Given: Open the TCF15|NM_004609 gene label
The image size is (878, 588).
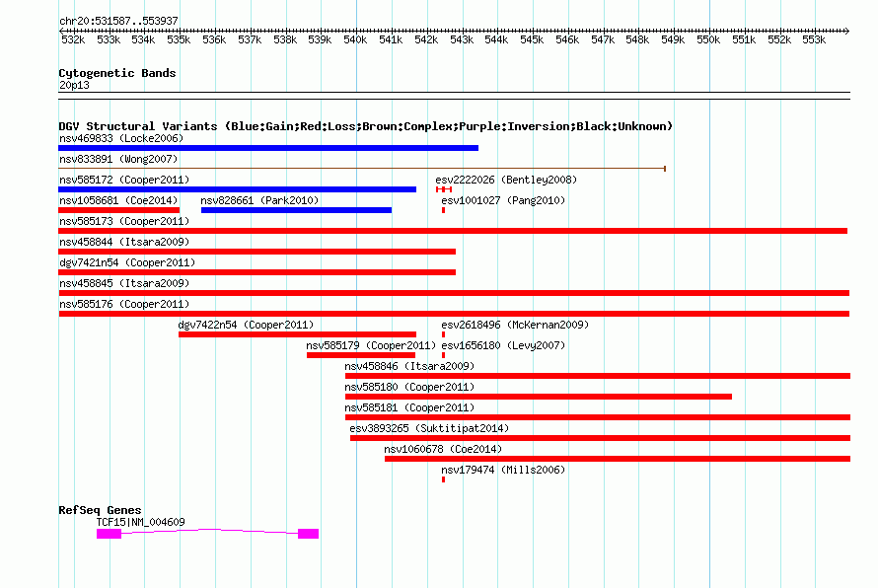Looking at the screenshot, I should [140, 522].
